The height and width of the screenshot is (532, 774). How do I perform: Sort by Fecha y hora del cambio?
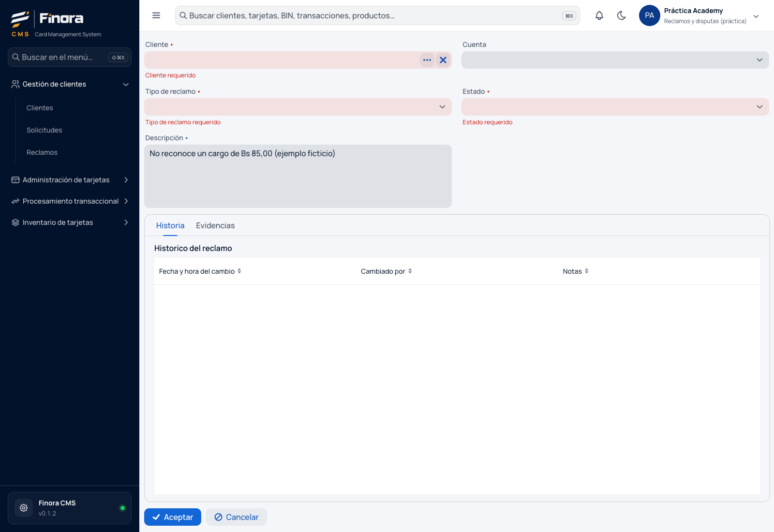coord(200,271)
